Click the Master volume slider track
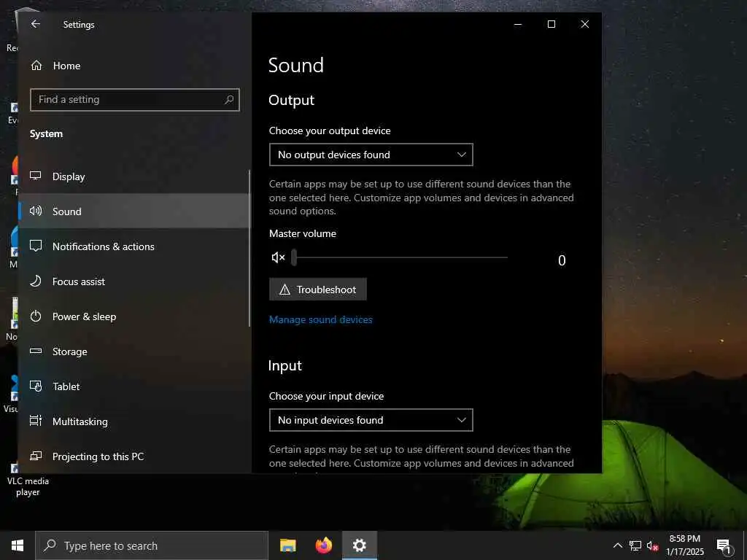 [x=400, y=257]
